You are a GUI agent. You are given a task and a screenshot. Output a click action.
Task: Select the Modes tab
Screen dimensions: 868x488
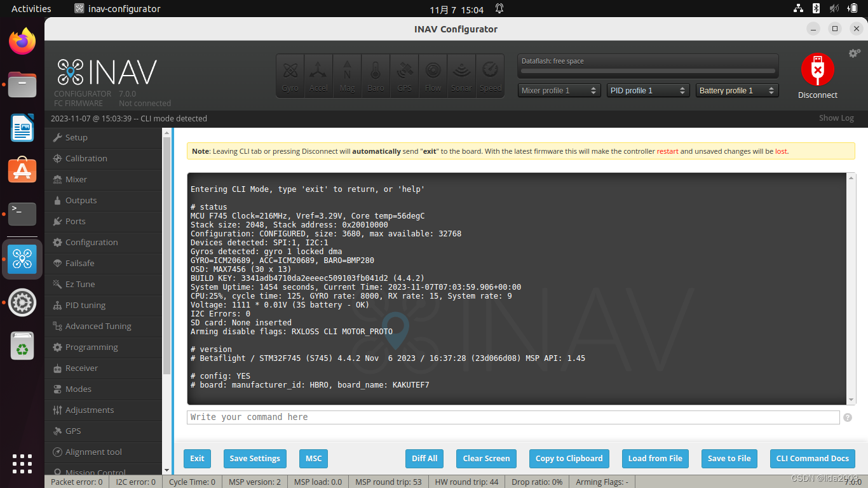coord(104,390)
